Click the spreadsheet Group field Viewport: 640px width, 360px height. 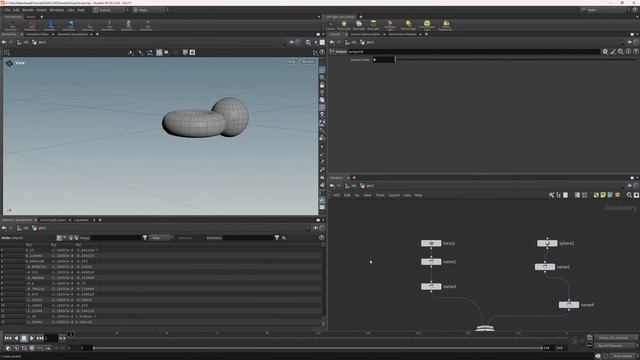point(116,238)
